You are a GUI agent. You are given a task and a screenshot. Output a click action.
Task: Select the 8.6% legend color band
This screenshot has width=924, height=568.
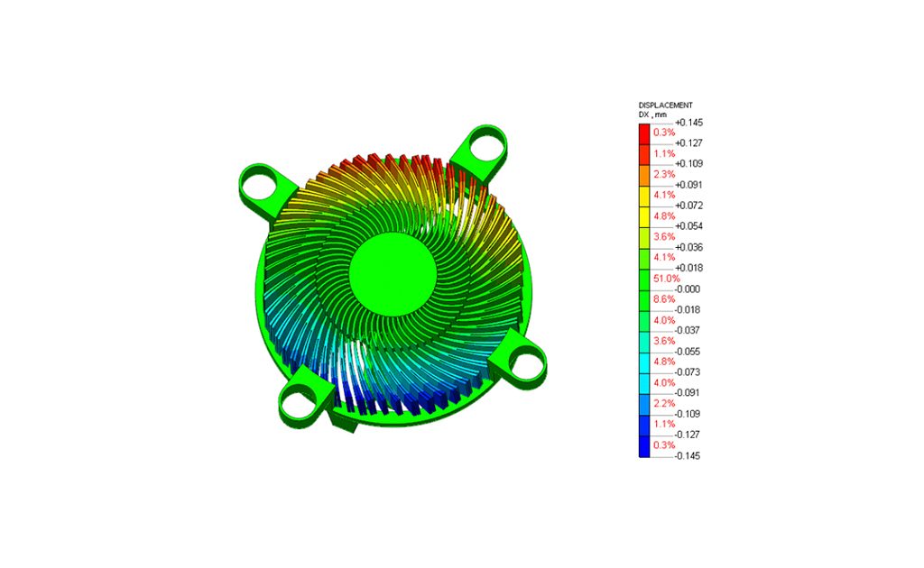pos(644,300)
